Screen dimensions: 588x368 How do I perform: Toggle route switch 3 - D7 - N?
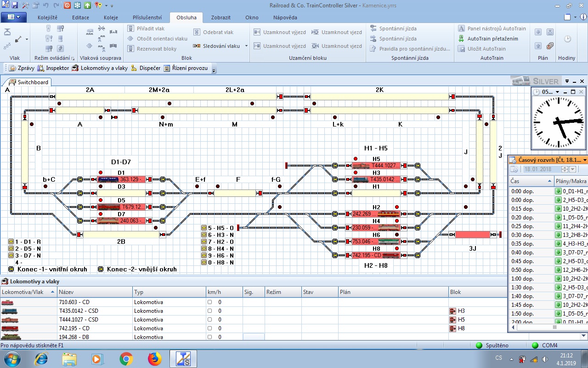(11, 255)
